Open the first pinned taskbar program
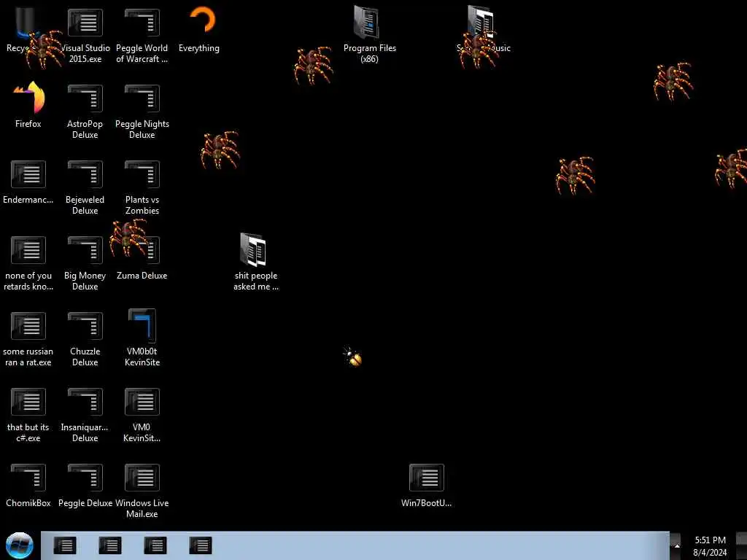This screenshot has height=560, width=747. tap(65, 545)
